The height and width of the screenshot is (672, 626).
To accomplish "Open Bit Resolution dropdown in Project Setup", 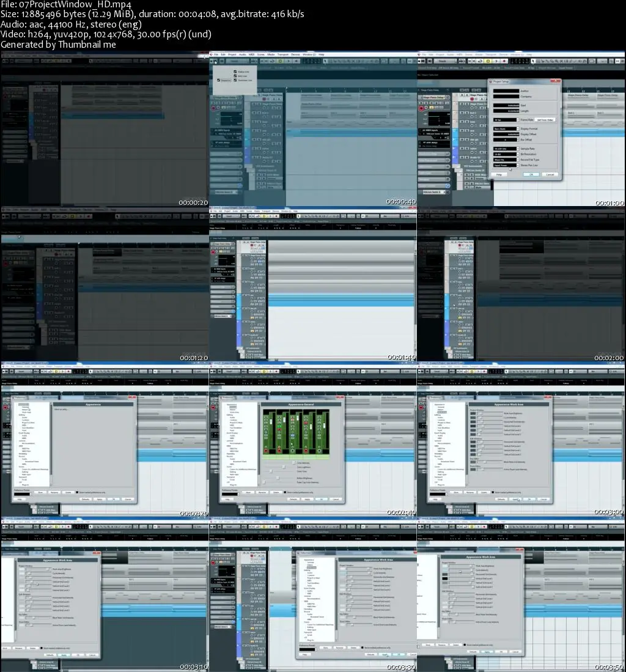I will pos(506,154).
